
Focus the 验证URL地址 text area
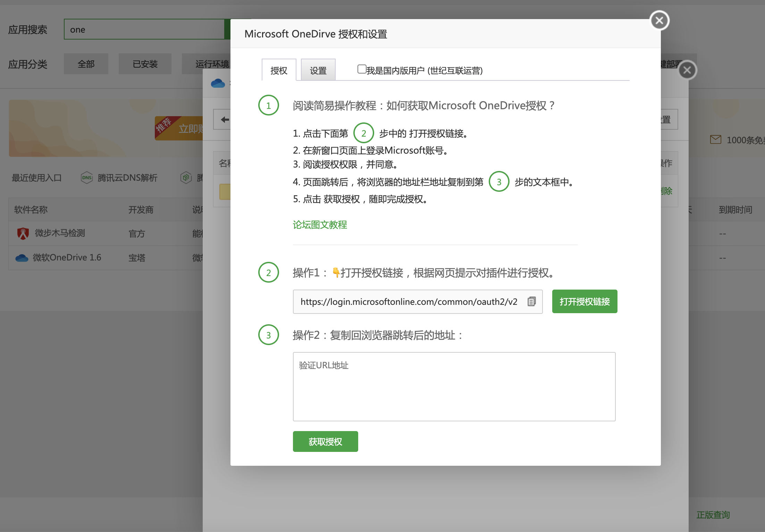click(454, 387)
